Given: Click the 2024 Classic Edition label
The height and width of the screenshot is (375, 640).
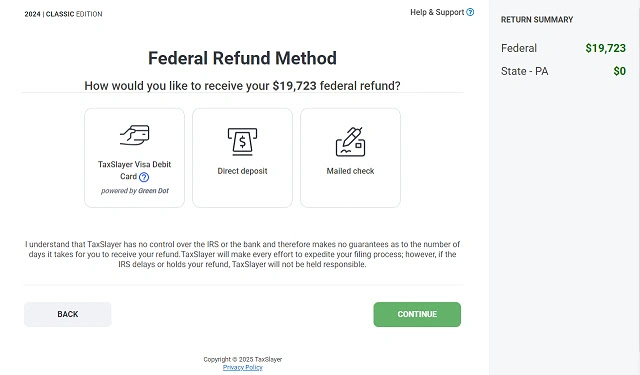Looking at the screenshot, I should click(63, 14).
